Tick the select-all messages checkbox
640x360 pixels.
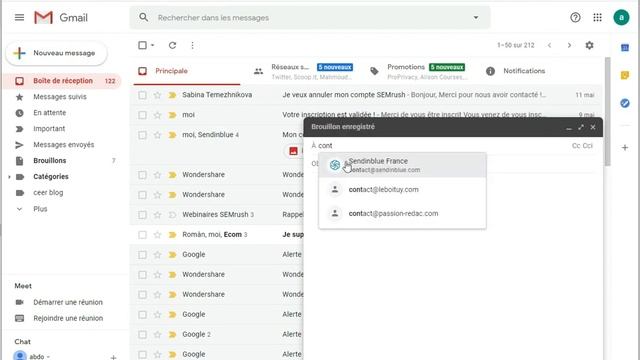[142, 45]
